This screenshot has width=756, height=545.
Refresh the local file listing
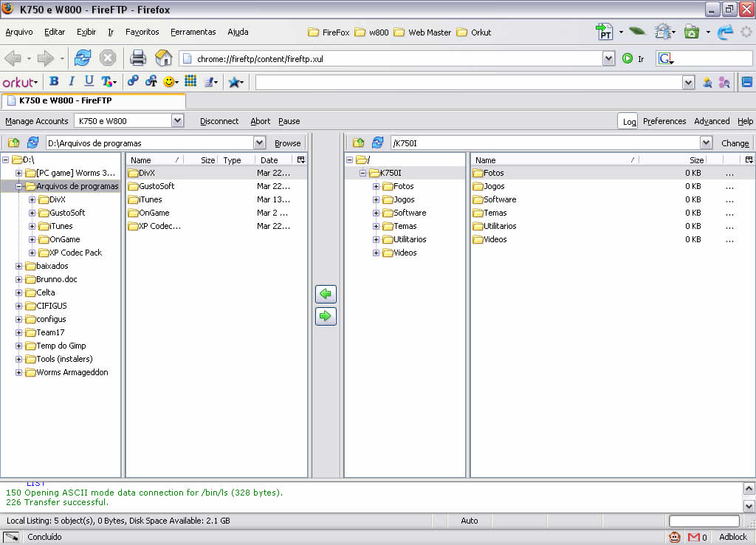32,143
